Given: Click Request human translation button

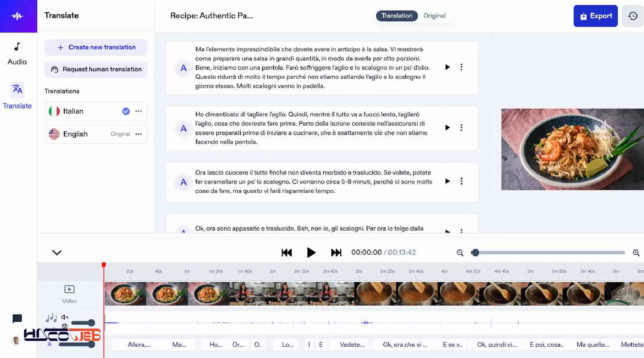Looking at the screenshot, I should (x=96, y=69).
